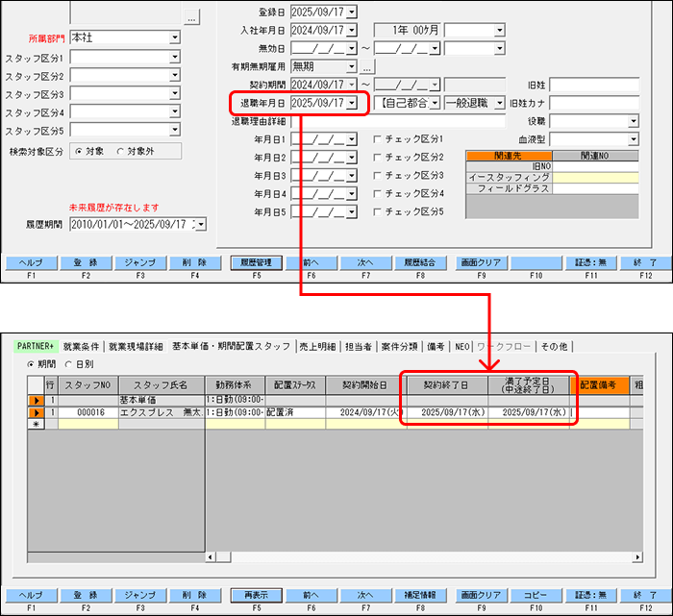Click the upper window's 終了 button

pos(645,263)
